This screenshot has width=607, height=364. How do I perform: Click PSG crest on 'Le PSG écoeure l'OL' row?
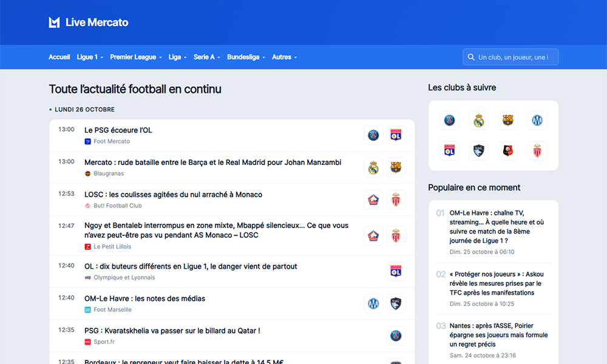(x=373, y=135)
